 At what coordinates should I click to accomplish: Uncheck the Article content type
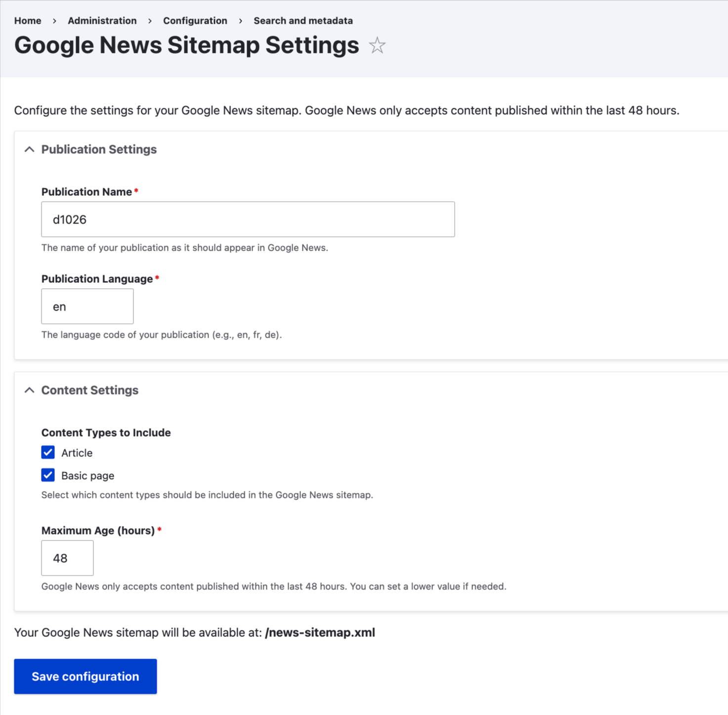(47, 452)
